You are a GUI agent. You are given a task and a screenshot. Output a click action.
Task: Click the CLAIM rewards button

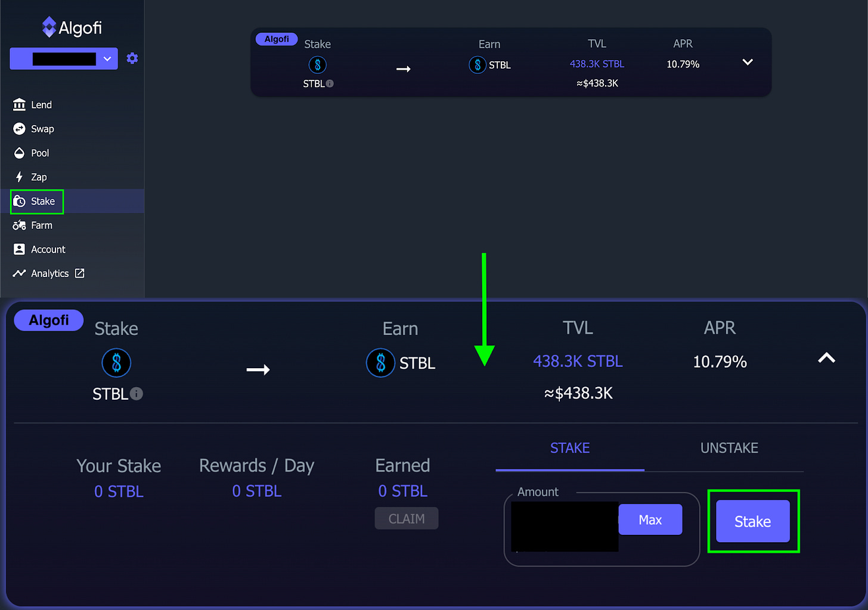[x=407, y=519]
